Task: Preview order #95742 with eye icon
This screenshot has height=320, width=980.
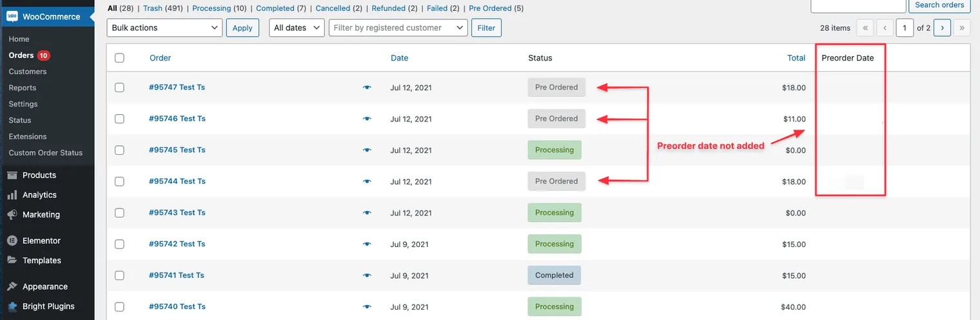Action: coord(367,245)
